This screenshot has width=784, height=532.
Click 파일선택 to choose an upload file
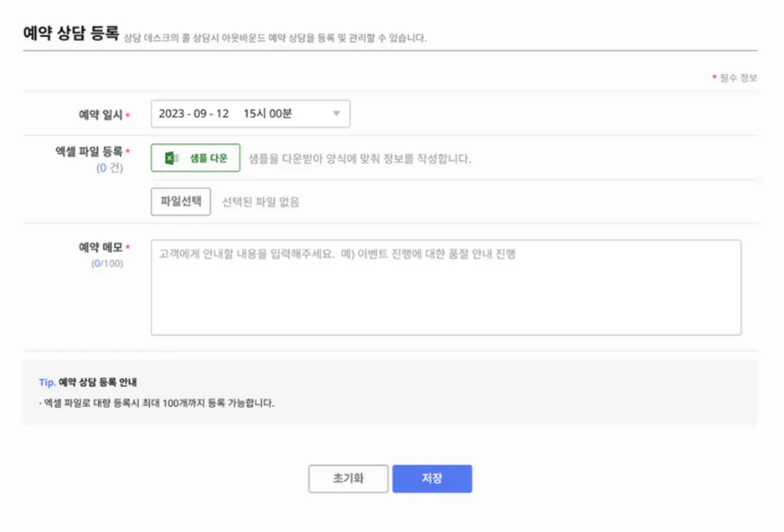(180, 201)
